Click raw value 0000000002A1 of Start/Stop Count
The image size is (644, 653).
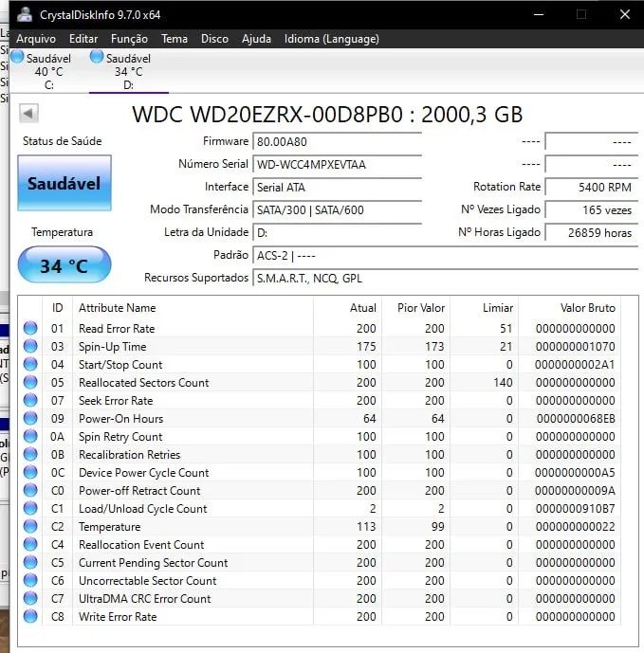[x=575, y=364]
